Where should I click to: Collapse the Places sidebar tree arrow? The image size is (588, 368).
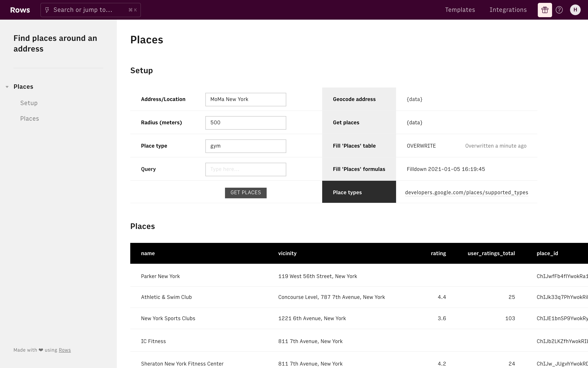[x=7, y=87]
